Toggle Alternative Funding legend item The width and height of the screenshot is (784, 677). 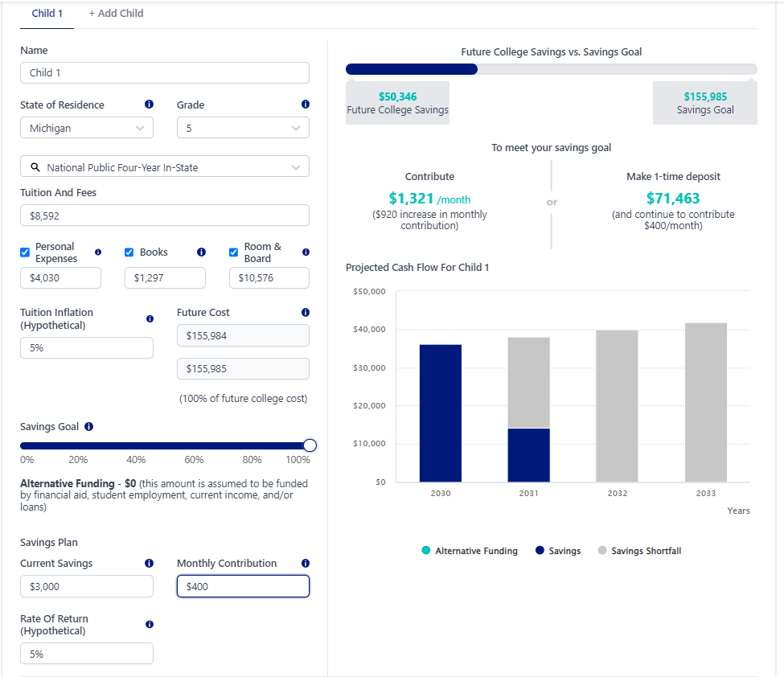(x=470, y=551)
